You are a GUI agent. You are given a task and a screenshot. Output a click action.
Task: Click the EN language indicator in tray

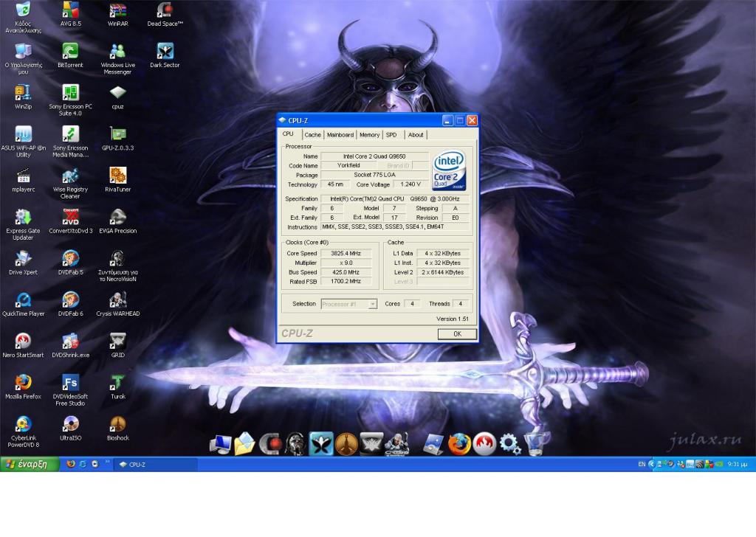pyautogui.click(x=642, y=464)
